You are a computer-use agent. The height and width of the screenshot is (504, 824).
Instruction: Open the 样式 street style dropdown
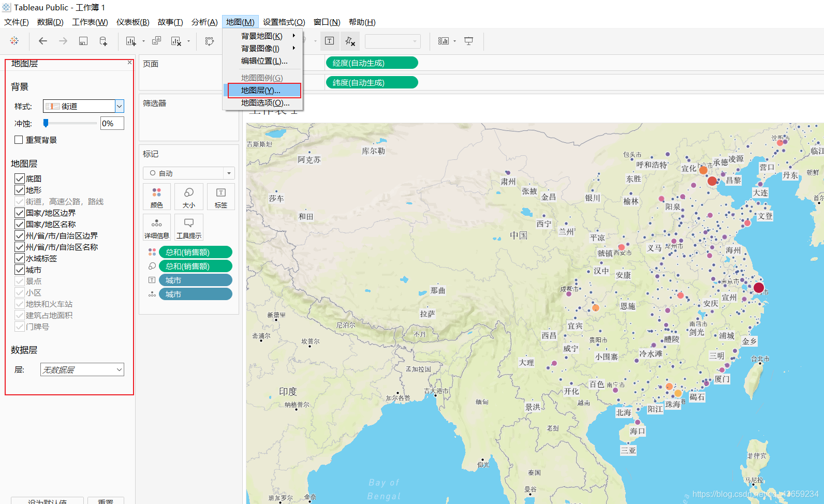click(x=83, y=106)
